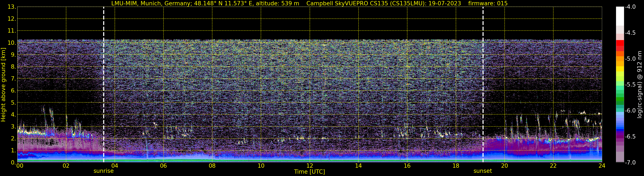
Task: Click the 5 km height axis tick label
Action: pos(13,102)
